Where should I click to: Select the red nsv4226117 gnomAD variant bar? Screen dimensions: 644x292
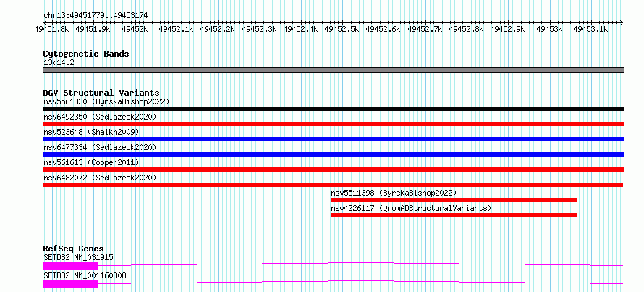coord(454,215)
